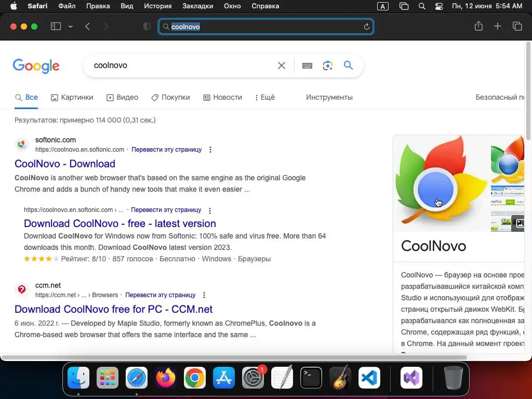Open the Правка menu

click(98, 6)
